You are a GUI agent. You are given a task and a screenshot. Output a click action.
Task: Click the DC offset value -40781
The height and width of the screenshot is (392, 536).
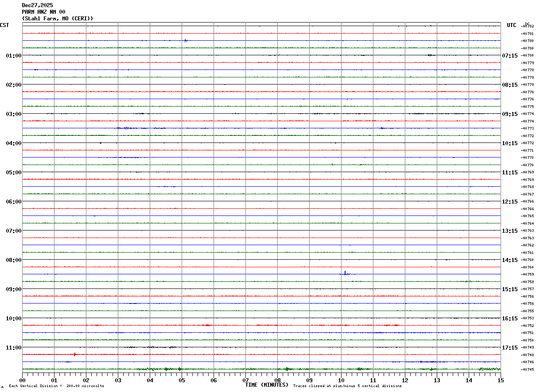528,34
